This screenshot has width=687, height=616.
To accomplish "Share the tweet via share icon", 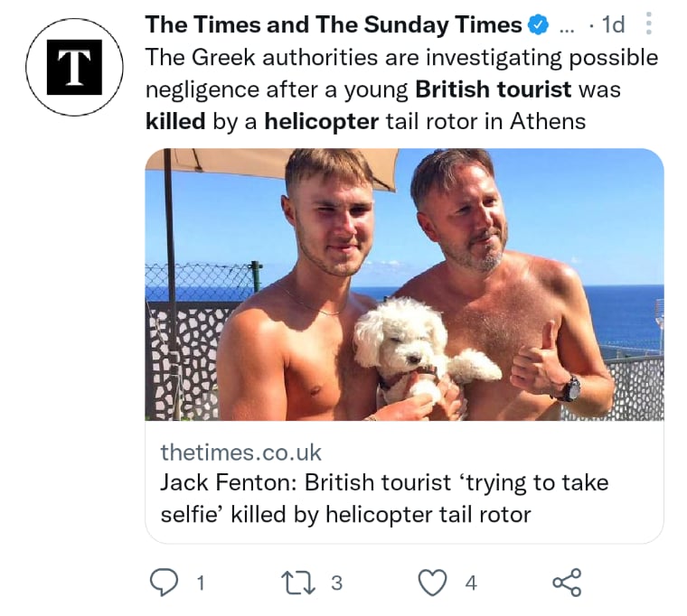I will 567,583.
